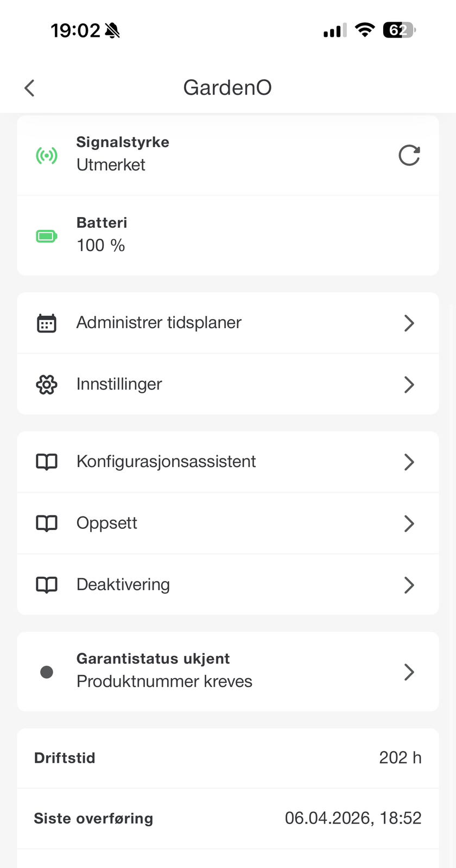Tap the calendar schedule icon
This screenshot has height=868, width=456.
(47, 323)
